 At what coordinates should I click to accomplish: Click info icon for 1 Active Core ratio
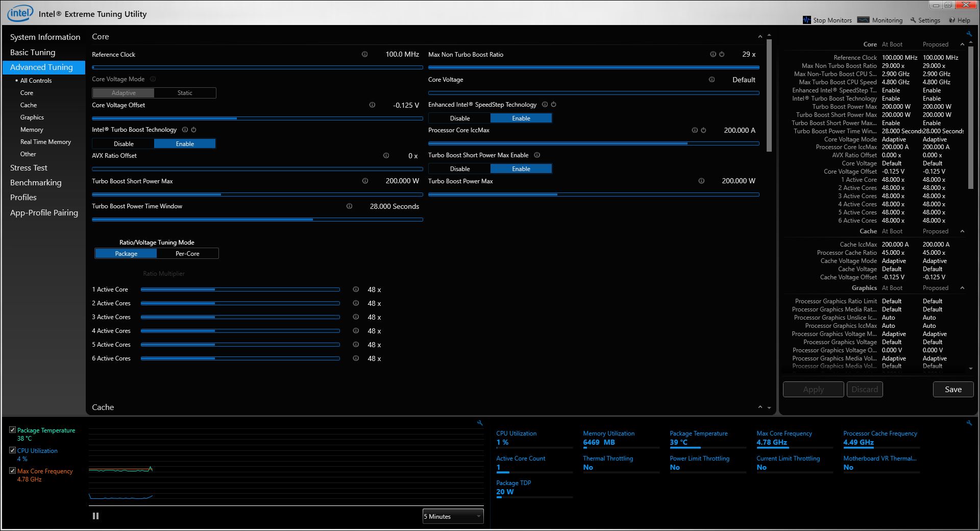[x=356, y=289]
